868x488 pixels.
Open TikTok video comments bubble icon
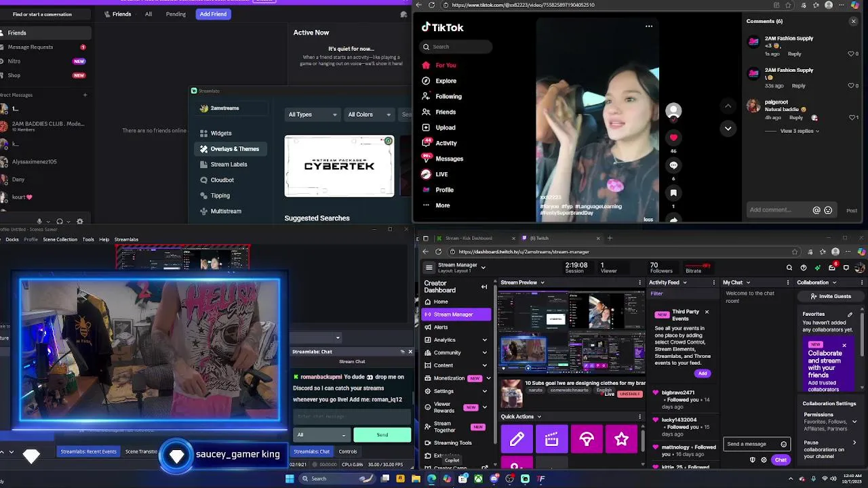673,165
